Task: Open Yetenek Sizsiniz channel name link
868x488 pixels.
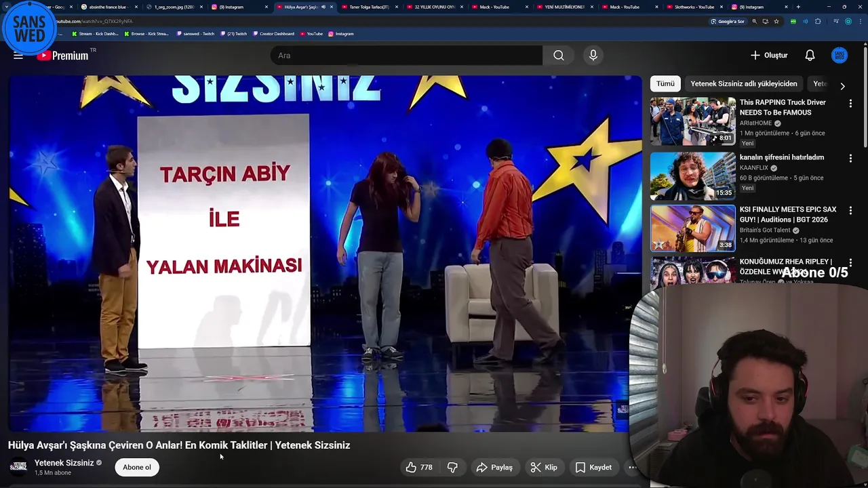Action: 64,463
